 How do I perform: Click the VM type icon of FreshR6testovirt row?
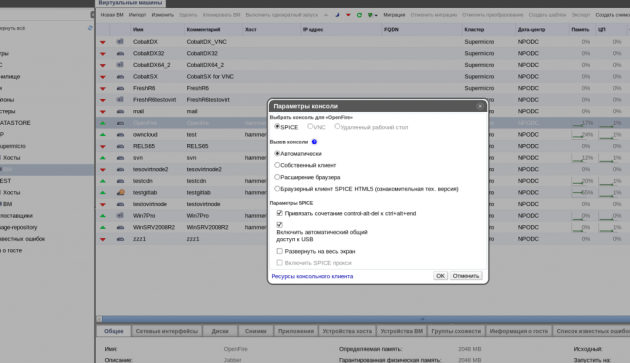click(x=120, y=99)
